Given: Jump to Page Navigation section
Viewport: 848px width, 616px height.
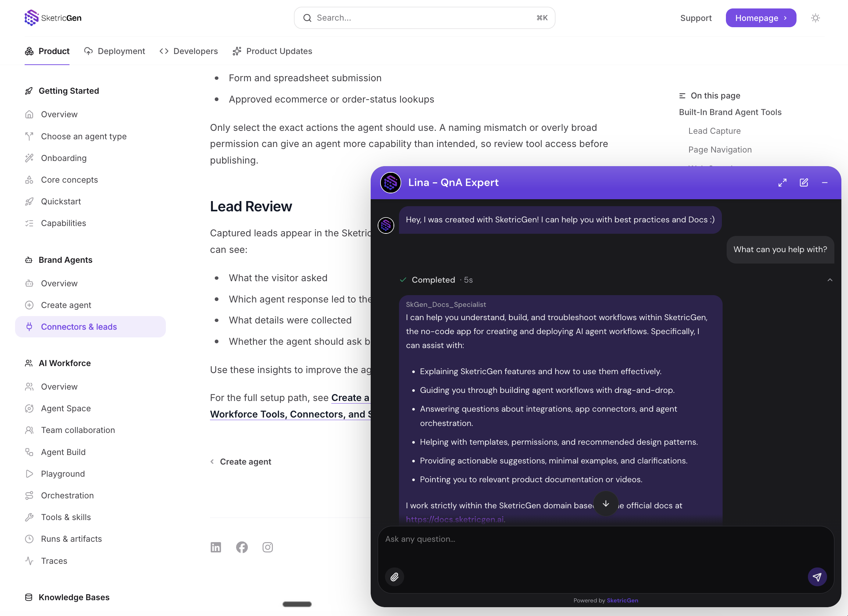Looking at the screenshot, I should [x=720, y=150].
